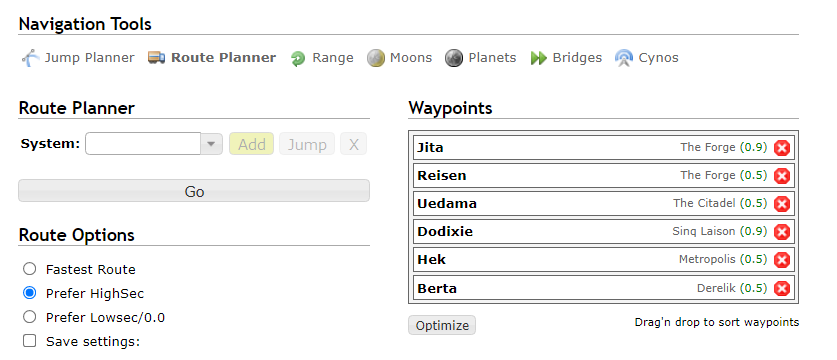Focus the System input field
The height and width of the screenshot is (360, 837).
tap(143, 144)
